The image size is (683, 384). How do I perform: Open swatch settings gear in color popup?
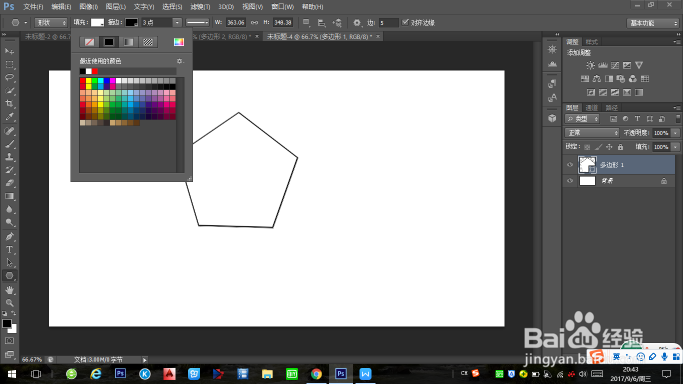tap(179, 61)
